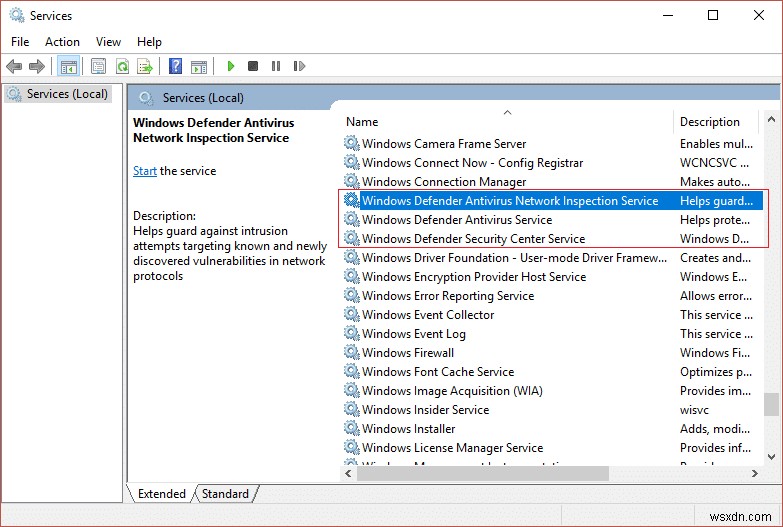The height and width of the screenshot is (527, 783).
Task: Open Properties toolbar icon
Action: 98,66
